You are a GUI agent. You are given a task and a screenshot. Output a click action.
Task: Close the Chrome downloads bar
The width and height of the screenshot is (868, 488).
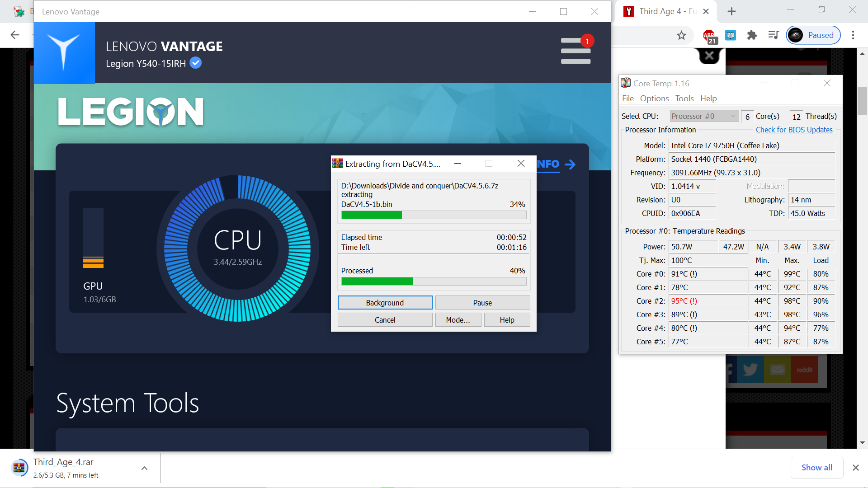point(855,468)
